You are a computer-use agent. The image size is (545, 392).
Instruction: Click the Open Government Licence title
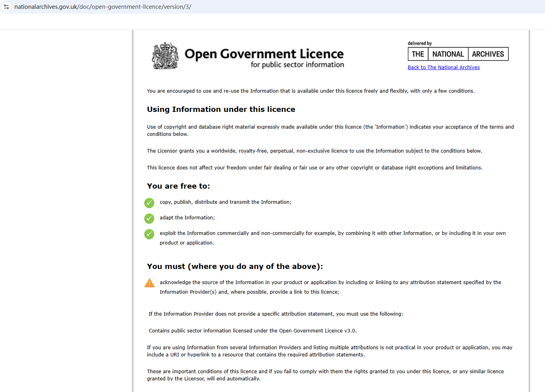click(264, 54)
